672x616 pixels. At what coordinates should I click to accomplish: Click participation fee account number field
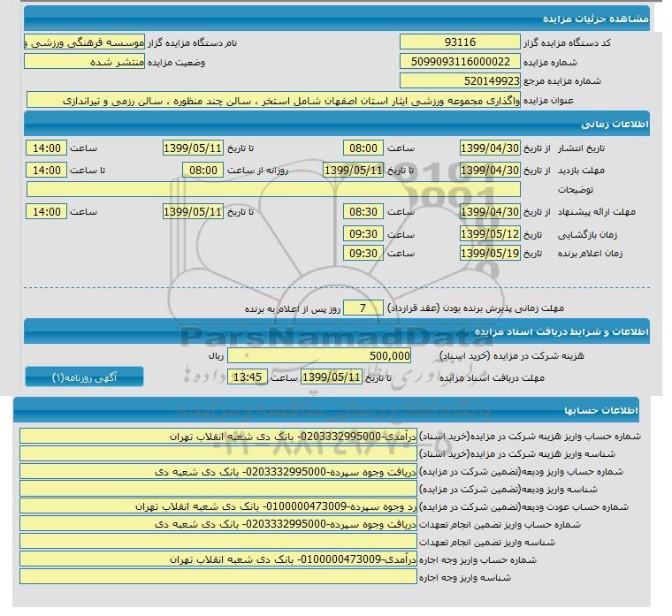[x=218, y=437]
